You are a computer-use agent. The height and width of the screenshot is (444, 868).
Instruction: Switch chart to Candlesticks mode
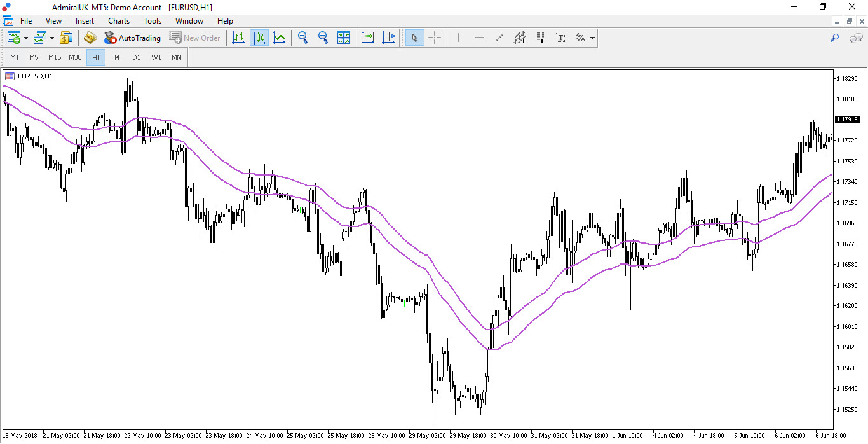point(259,38)
